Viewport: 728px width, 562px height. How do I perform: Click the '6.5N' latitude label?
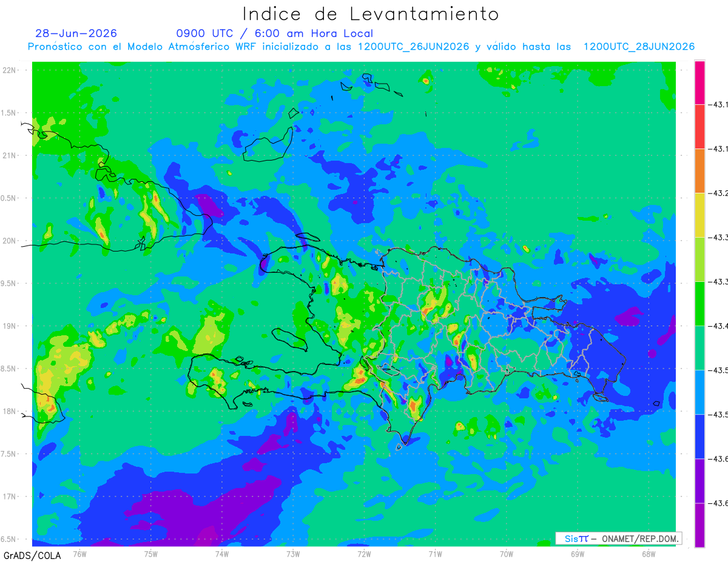[9, 539]
